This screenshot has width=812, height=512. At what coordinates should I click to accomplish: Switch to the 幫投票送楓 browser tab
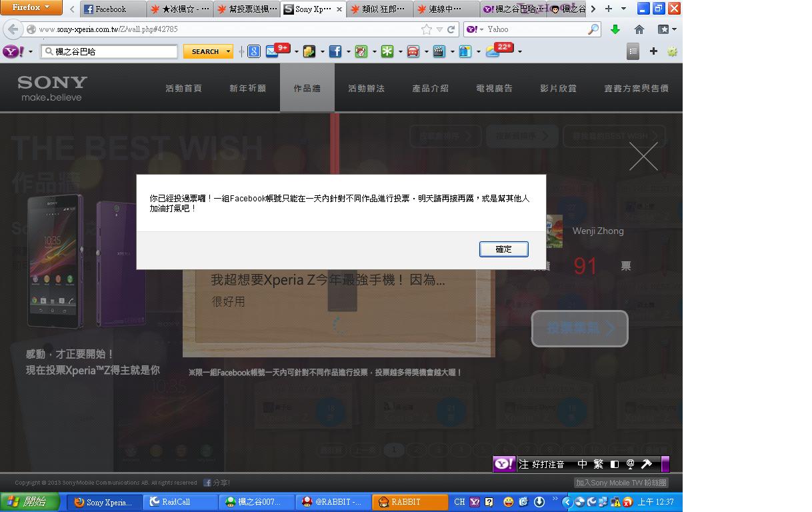[x=247, y=9]
